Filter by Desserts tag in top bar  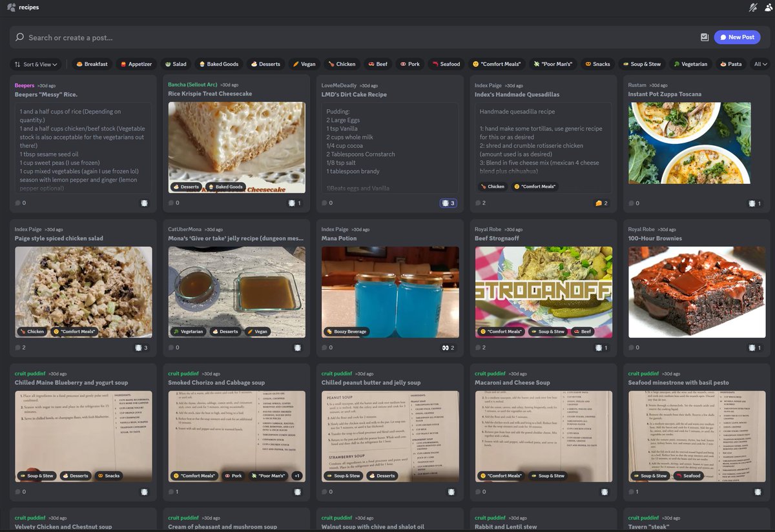pos(265,64)
